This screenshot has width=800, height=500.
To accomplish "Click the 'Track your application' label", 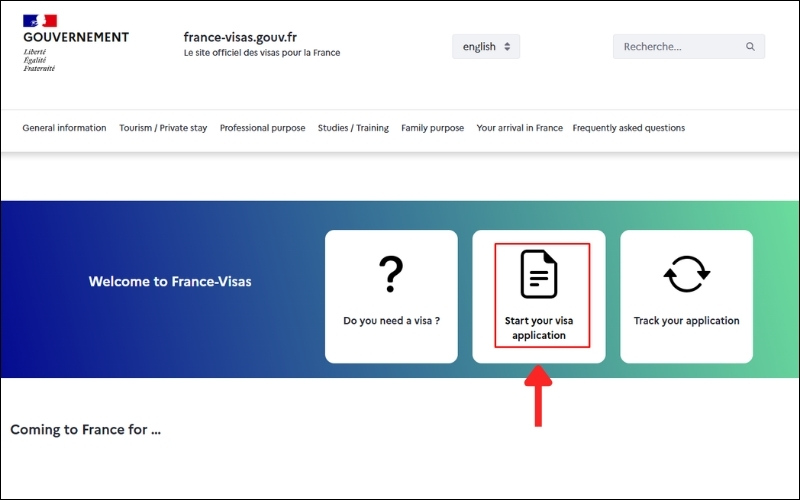I will 687,321.
